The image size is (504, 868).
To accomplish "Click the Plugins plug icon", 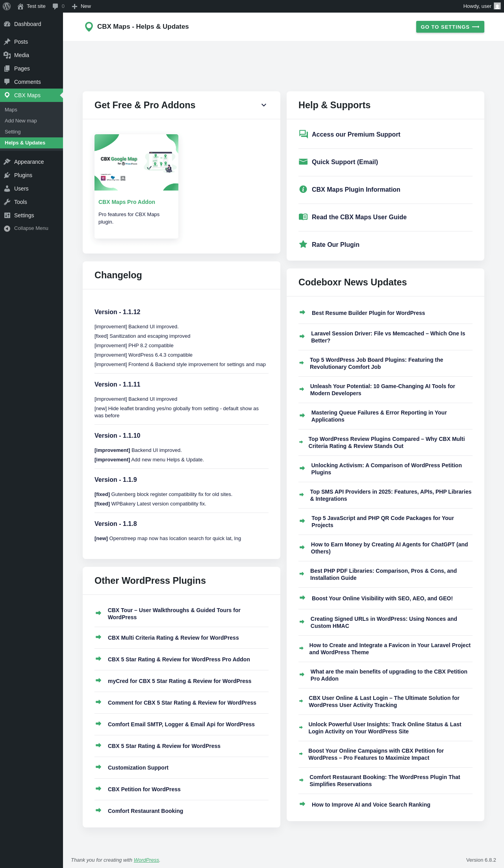I will click(7, 175).
